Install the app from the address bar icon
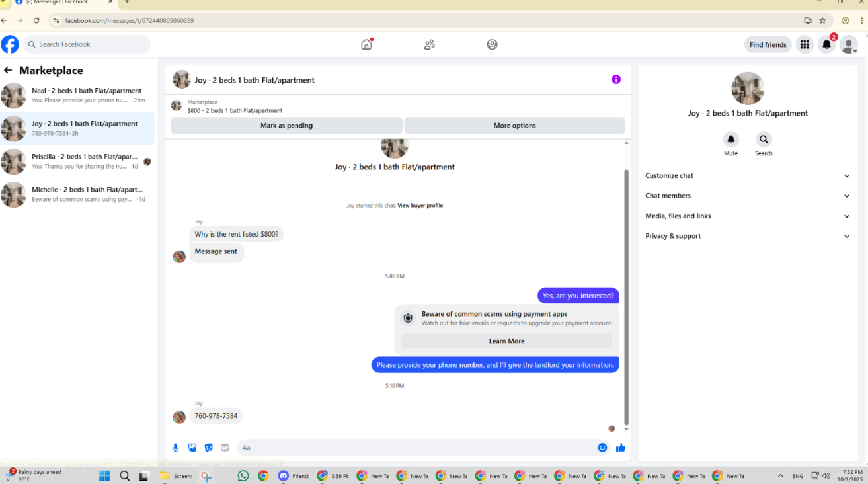The image size is (868, 484). tap(808, 20)
